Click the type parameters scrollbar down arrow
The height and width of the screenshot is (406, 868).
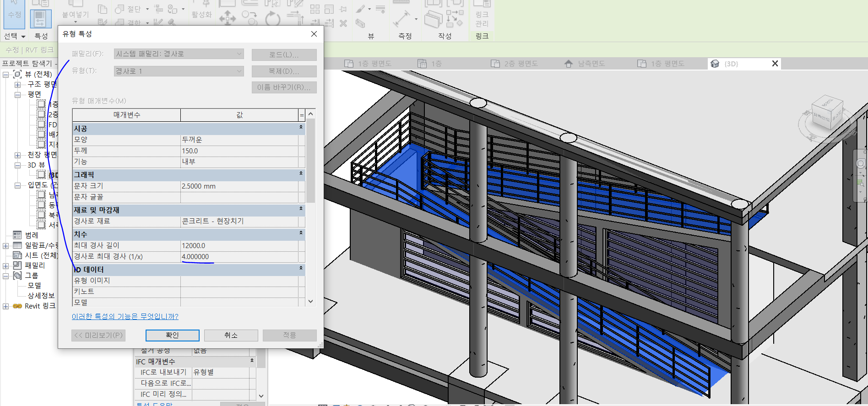(311, 301)
